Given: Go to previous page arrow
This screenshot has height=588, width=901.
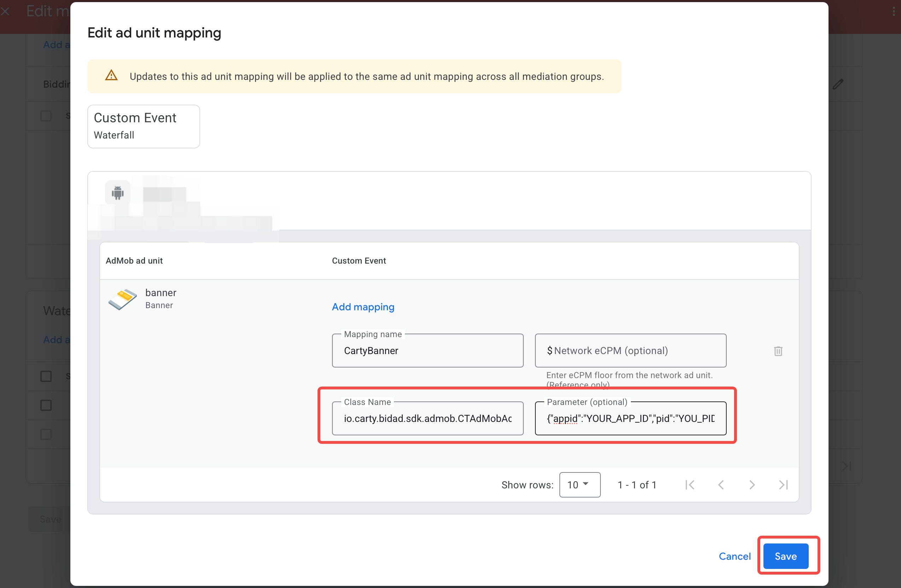Looking at the screenshot, I should pyautogui.click(x=721, y=485).
